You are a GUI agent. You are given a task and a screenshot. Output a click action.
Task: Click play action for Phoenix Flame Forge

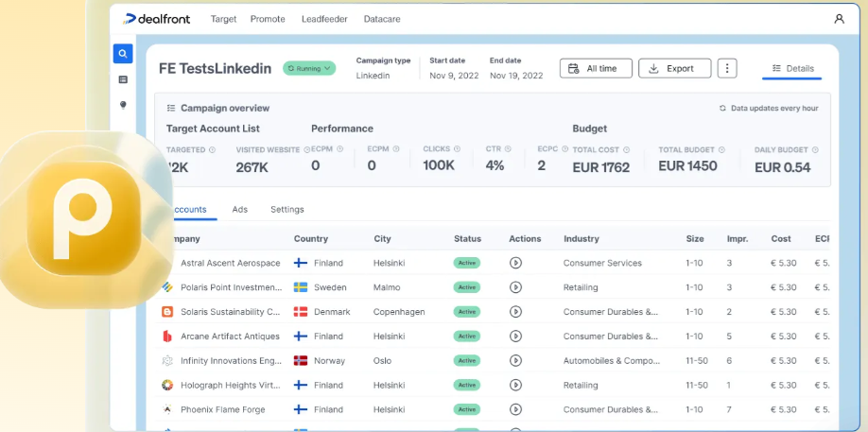[515, 409]
